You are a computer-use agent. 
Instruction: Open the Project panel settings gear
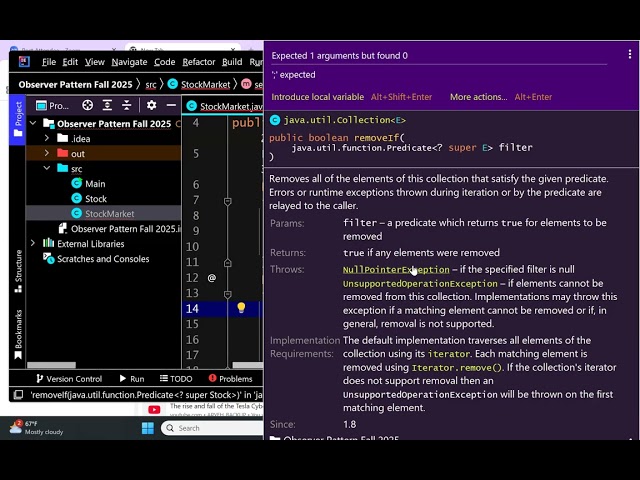coord(151,105)
